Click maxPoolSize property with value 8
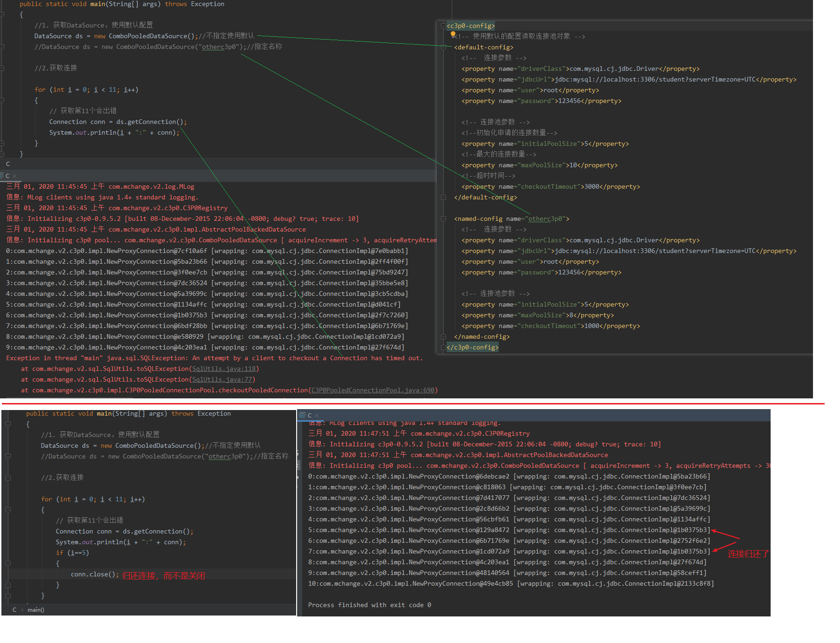Screen dimensions: 840x643 coord(538,315)
